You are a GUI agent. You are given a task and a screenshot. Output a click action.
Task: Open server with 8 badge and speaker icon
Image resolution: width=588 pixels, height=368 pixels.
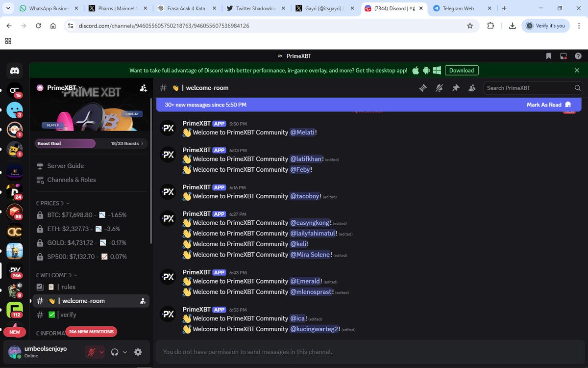pyautogui.click(x=15, y=290)
